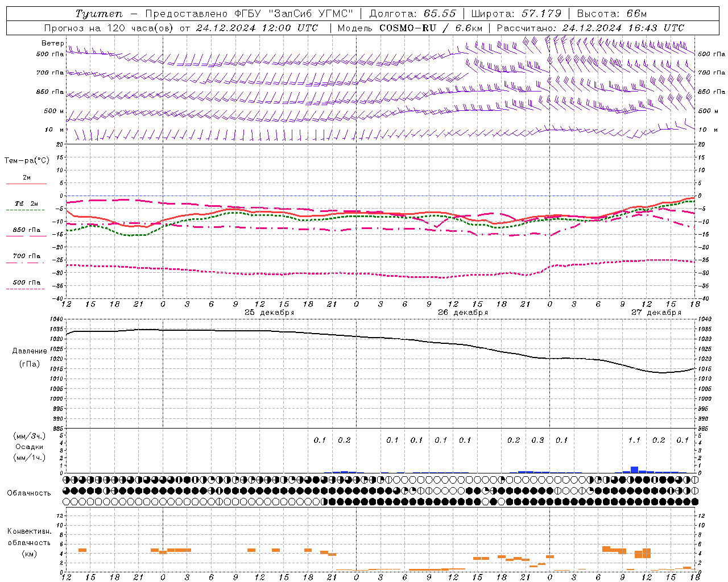
Task: Click the "700 гПа" temperature legend entry
Action: point(27,256)
